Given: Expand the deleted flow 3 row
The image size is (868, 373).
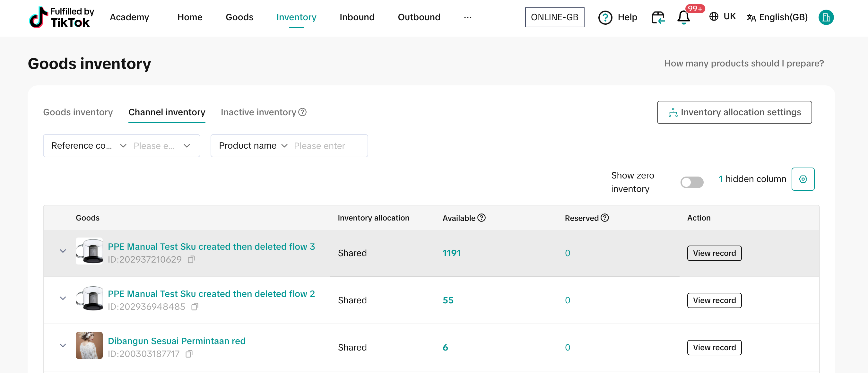Looking at the screenshot, I should [x=63, y=251].
